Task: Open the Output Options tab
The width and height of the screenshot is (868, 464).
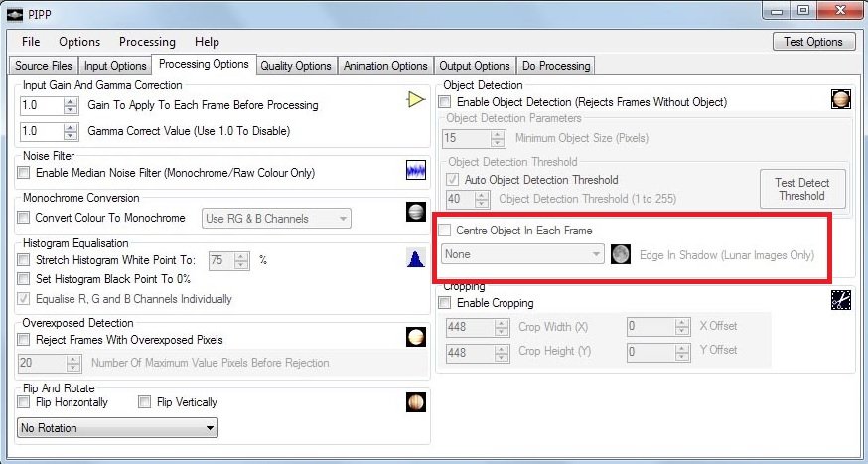Action: coord(475,66)
